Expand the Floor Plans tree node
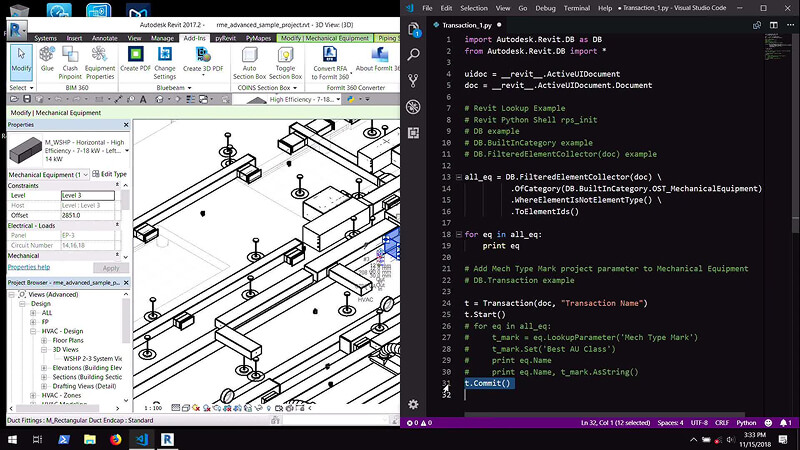The width and height of the screenshot is (800, 450). point(45,340)
